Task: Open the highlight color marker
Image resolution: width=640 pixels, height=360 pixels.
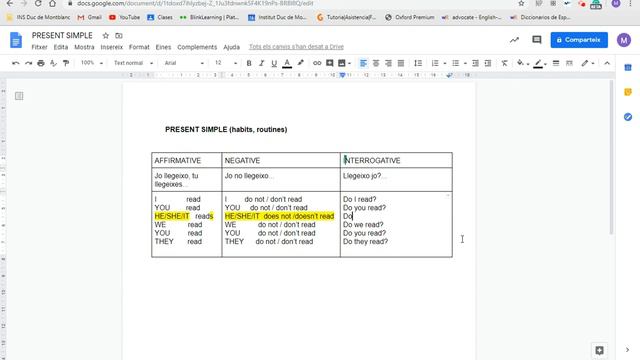Action: click(300, 63)
